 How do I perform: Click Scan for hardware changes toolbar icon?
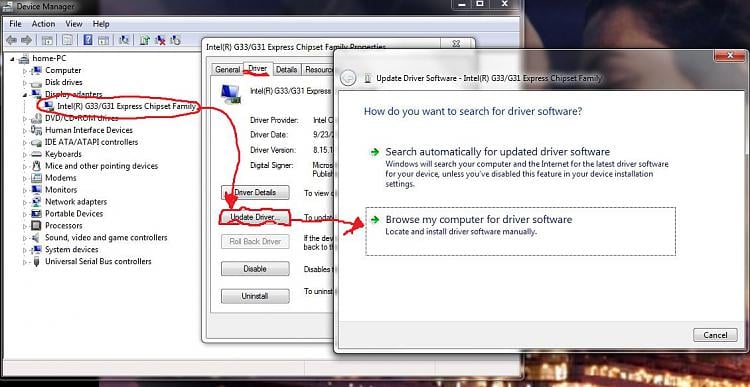[x=124, y=40]
